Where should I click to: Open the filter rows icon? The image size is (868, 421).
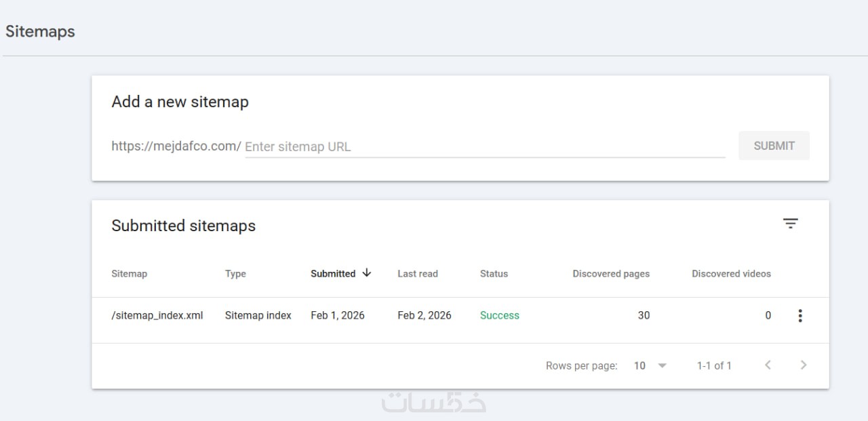790,224
